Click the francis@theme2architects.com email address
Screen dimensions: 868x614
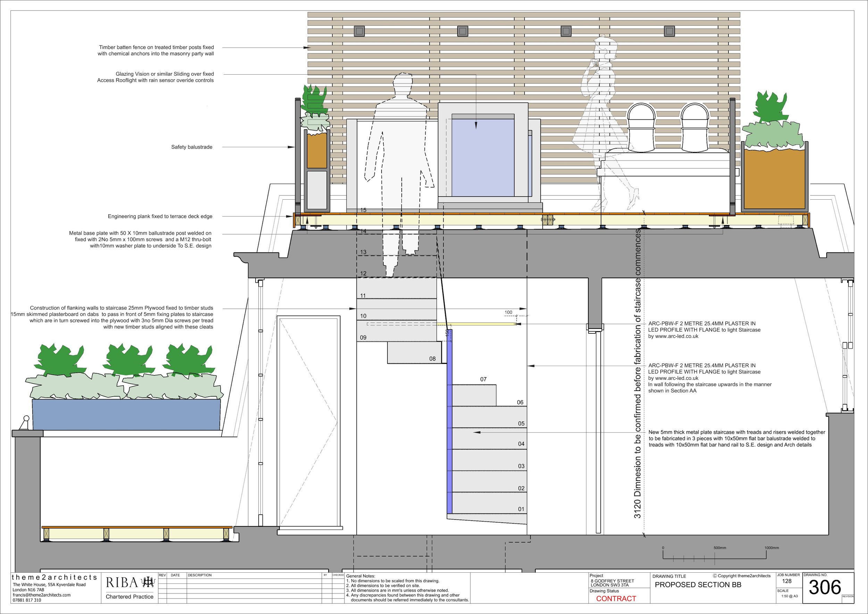[42, 595]
